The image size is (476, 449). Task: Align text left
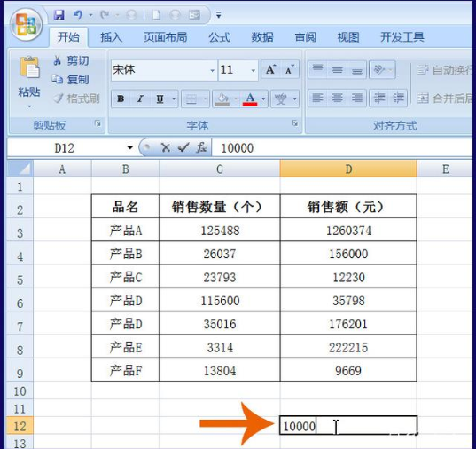[318, 98]
